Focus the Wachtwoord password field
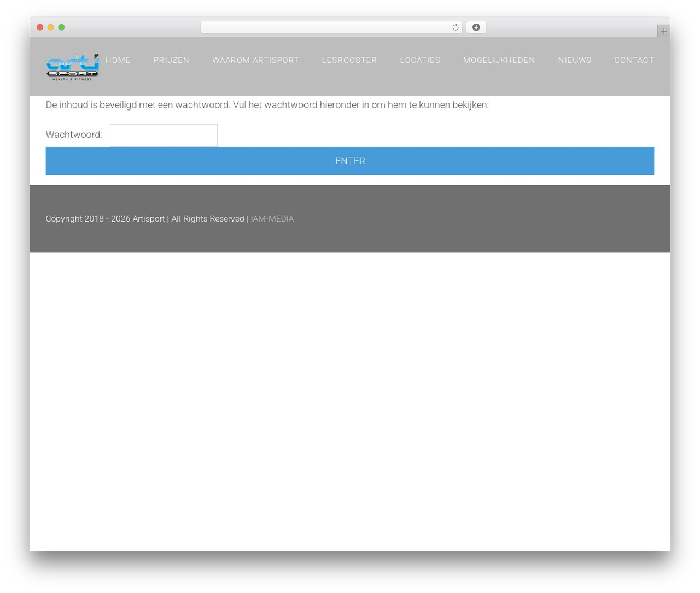The height and width of the screenshot is (593, 700). tap(164, 135)
